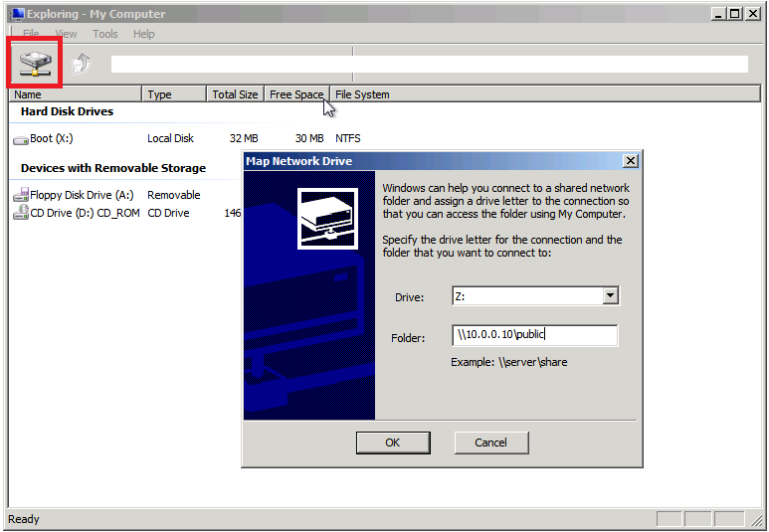Image resolution: width=769 pixels, height=532 pixels.
Task: Maximize the Exploring - My Computer window
Action: [x=734, y=14]
